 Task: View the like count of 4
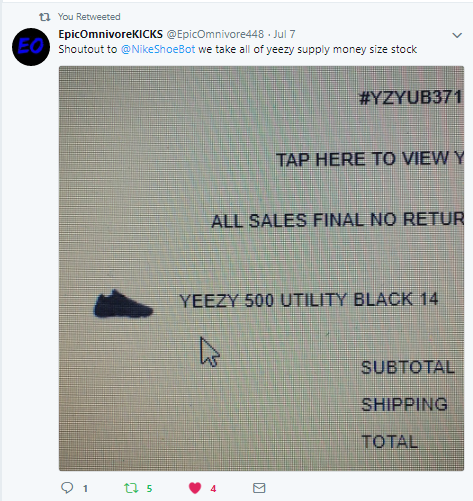point(213,489)
